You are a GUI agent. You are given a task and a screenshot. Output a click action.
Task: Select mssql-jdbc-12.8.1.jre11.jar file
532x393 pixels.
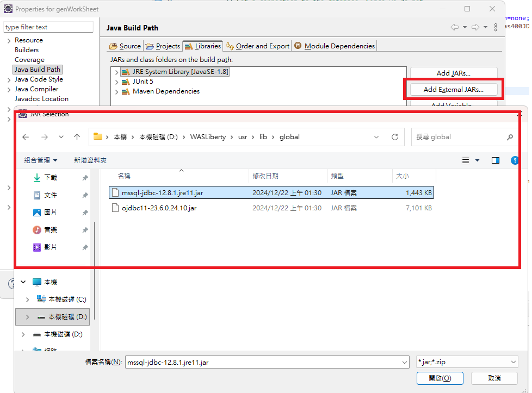coord(271,192)
